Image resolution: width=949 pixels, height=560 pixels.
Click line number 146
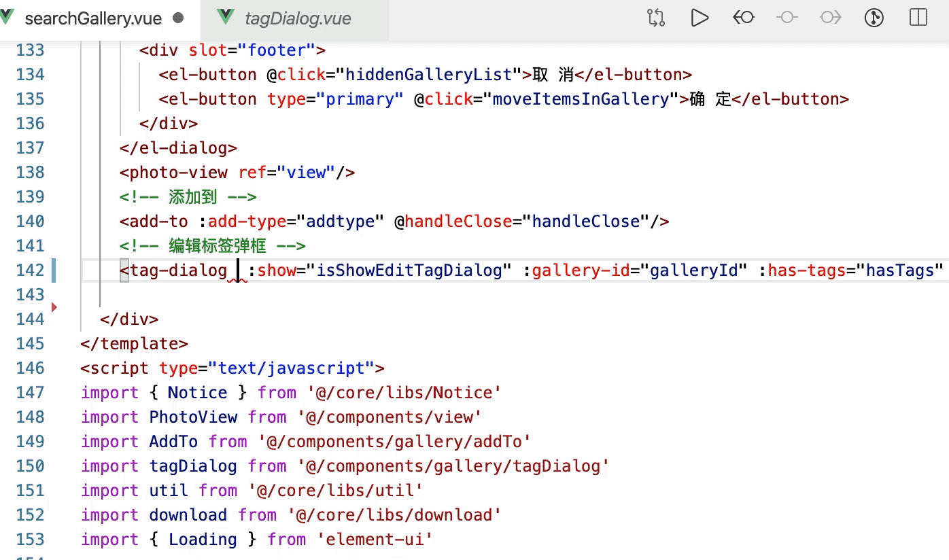30,368
